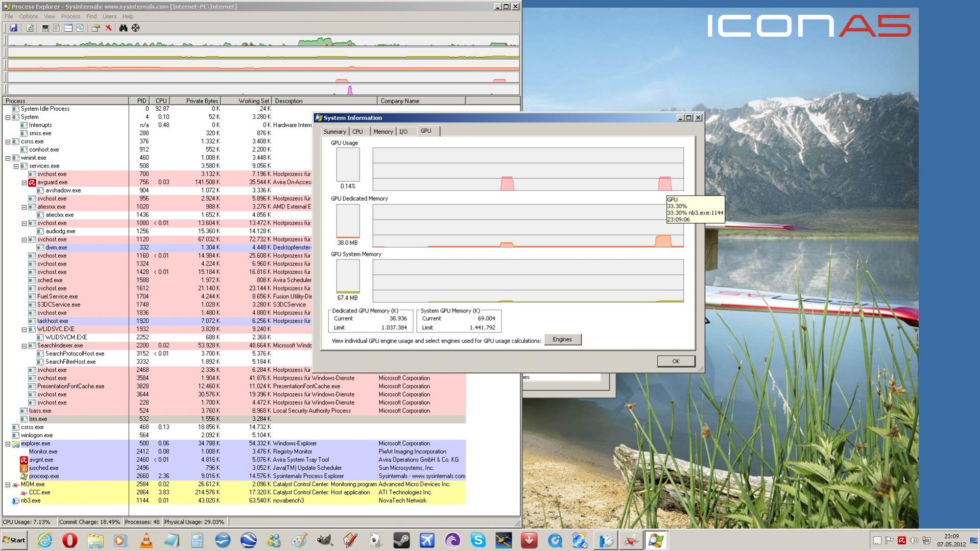Collapse the wininit.exe tree node
Screen dimensions: 980x551
click(x=8, y=158)
